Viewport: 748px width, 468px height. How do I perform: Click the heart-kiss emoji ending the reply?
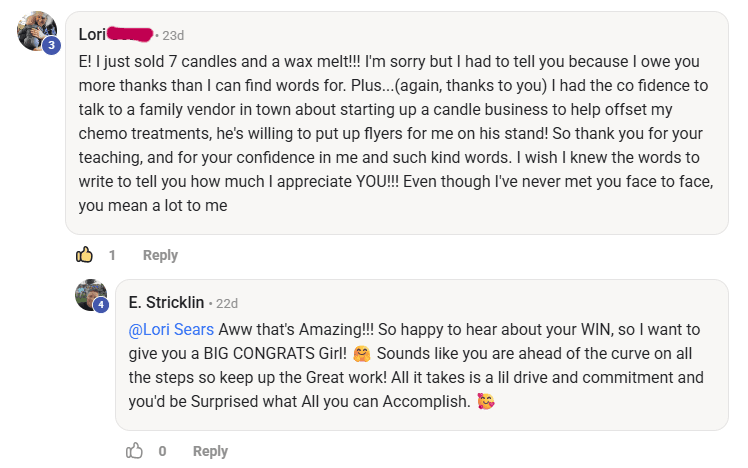coord(486,402)
